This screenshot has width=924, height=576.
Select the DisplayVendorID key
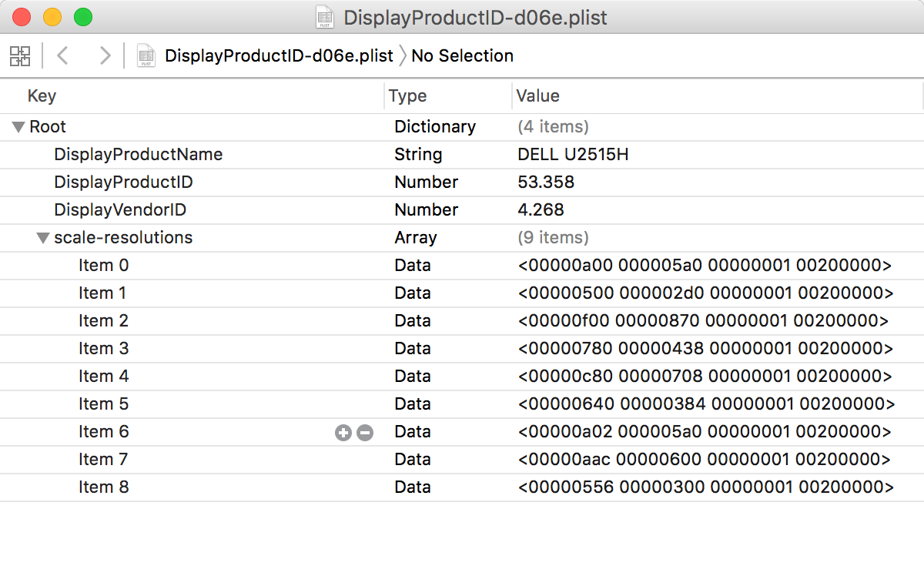point(120,210)
